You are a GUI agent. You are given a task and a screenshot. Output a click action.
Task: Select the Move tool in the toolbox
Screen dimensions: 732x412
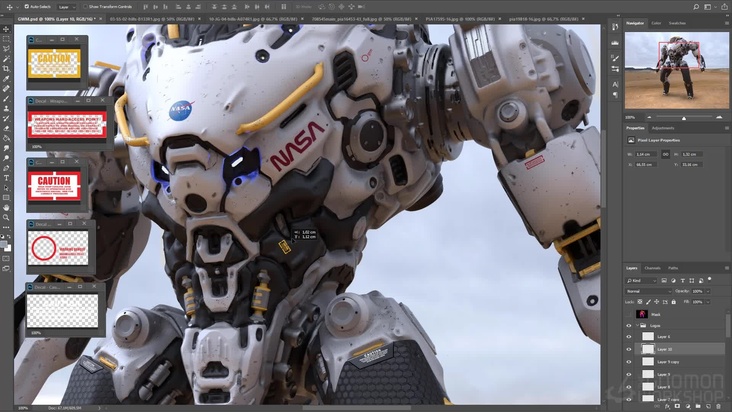click(6, 29)
